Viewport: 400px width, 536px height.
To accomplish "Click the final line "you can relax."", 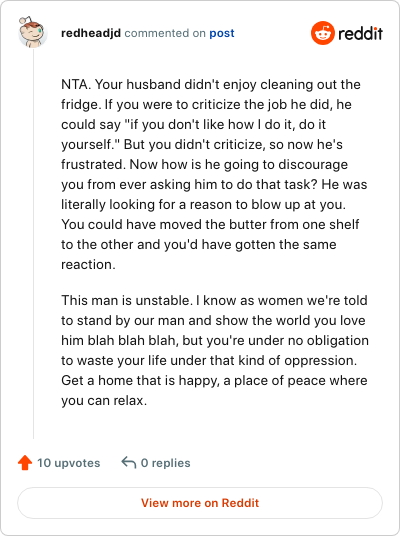I will click(x=104, y=400).
